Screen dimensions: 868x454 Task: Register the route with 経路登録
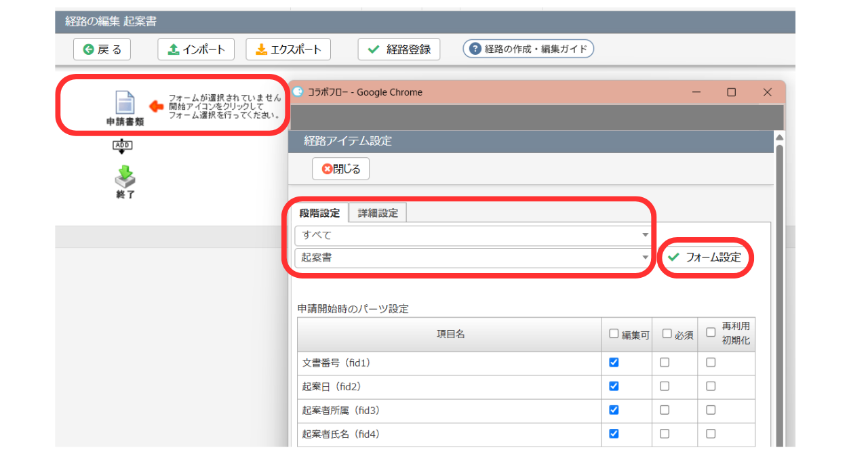(399, 49)
